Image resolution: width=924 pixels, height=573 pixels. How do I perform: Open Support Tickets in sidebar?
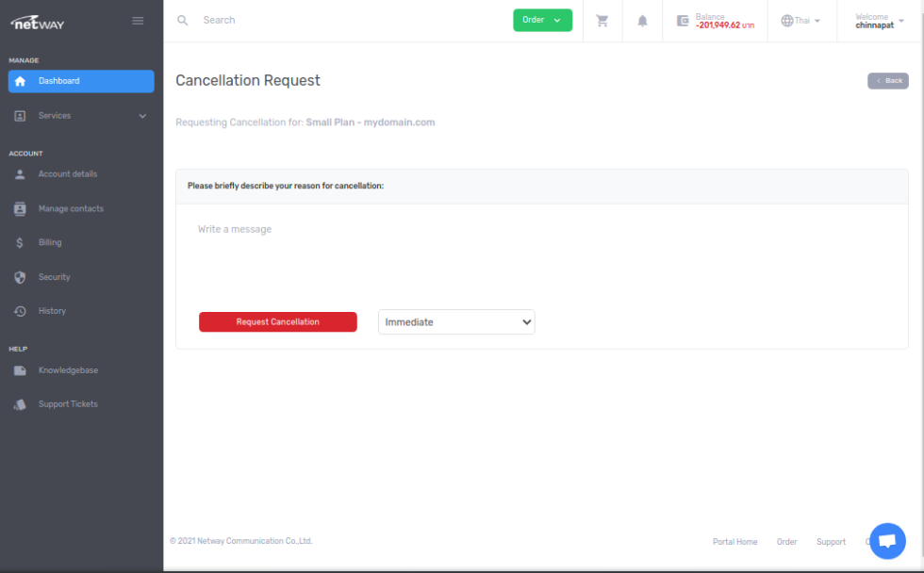tap(68, 404)
